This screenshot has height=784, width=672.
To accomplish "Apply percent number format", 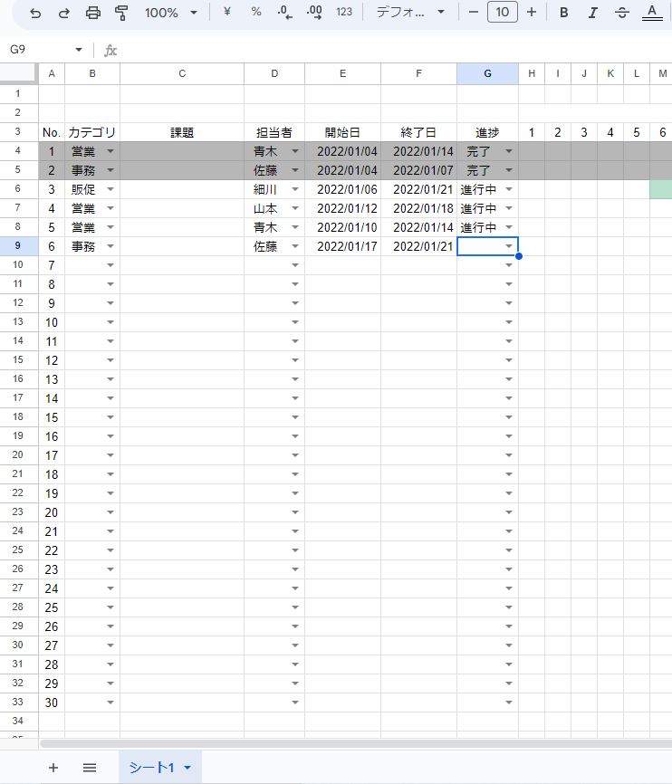I will [x=256, y=13].
